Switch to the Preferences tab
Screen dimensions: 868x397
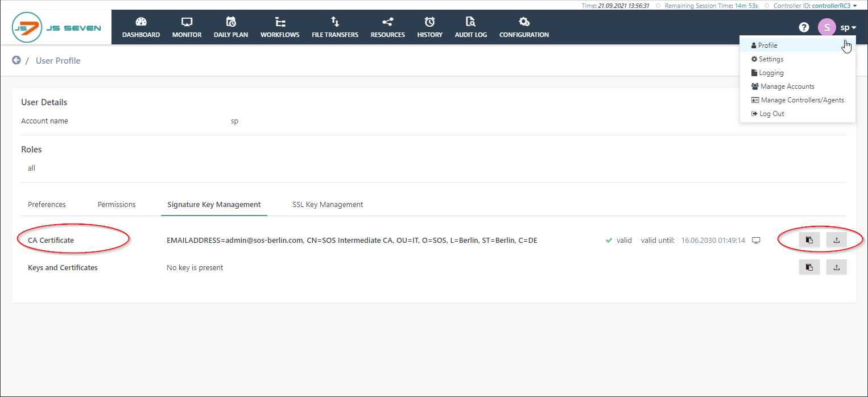(x=47, y=204)
